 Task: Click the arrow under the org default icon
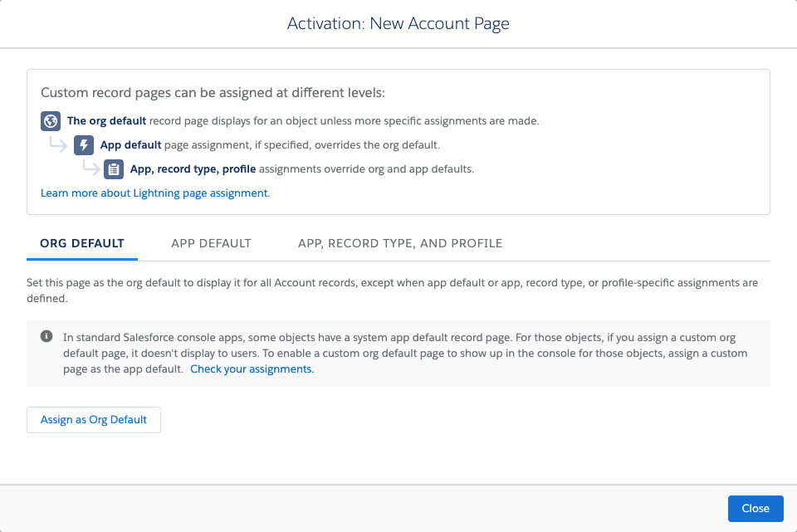[59, 144]
